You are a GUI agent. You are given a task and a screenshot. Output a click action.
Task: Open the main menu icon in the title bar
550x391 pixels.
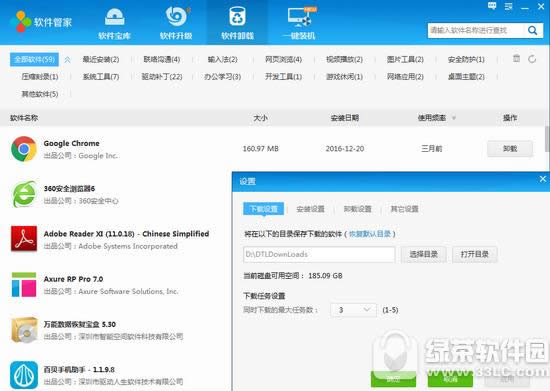(x=508, y=6)
